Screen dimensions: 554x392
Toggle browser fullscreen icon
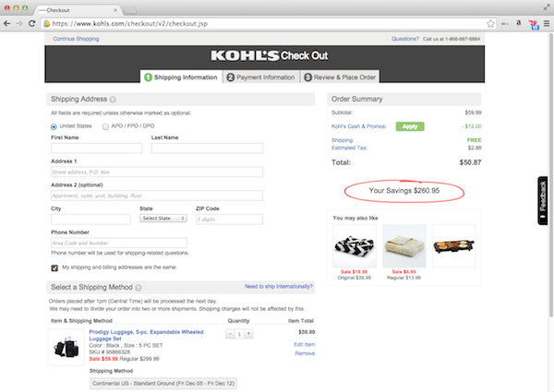point(547,7)
